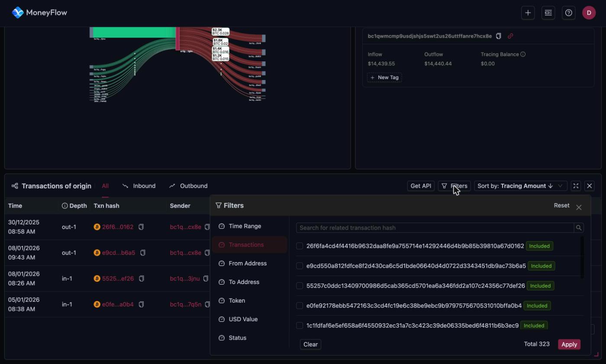Copy txn hash 5525...ef26
This screenshot has width=606, height=364.
click(142, 279)
